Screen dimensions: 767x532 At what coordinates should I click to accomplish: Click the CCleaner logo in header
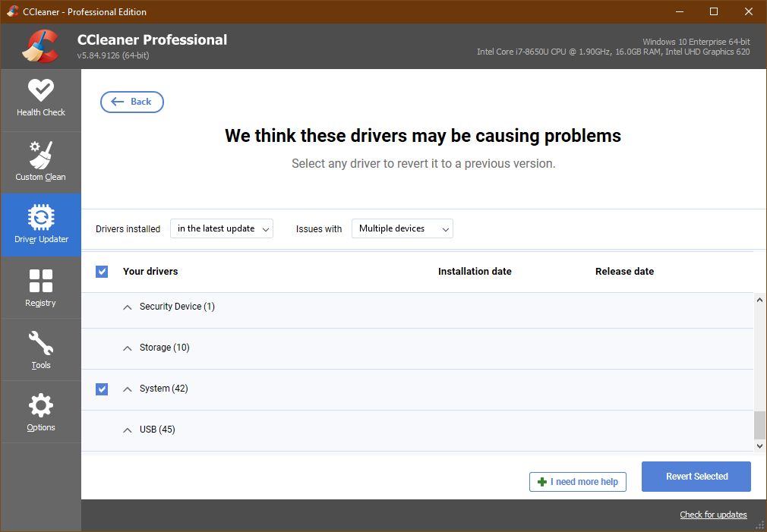[x=40, y=46]
